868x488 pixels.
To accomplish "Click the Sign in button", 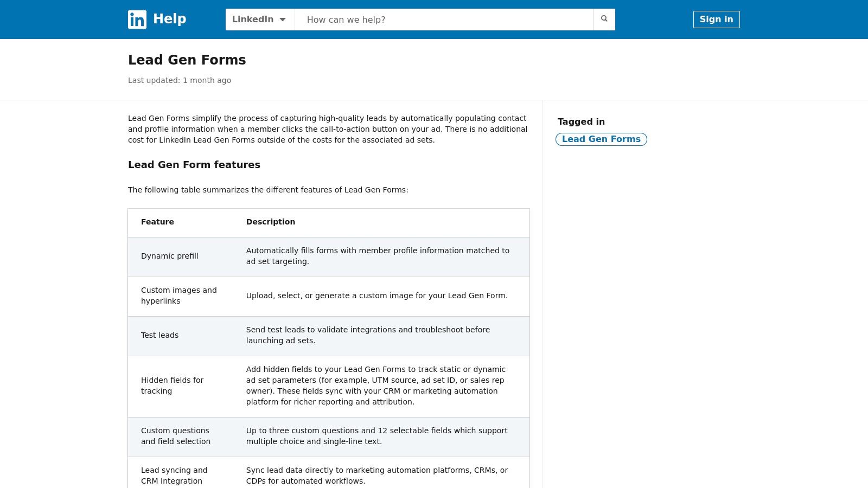I will pyautogui.click(x=716, y=20).
